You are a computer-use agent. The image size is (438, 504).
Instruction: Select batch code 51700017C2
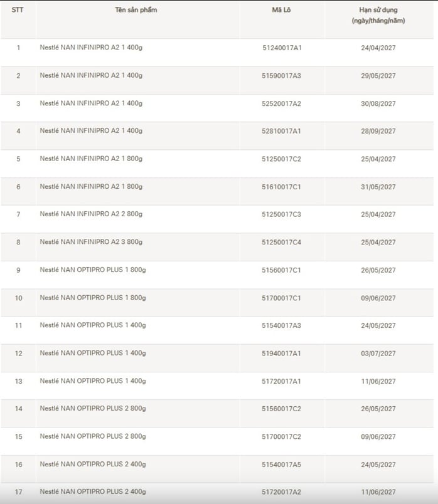pos(282,437)
